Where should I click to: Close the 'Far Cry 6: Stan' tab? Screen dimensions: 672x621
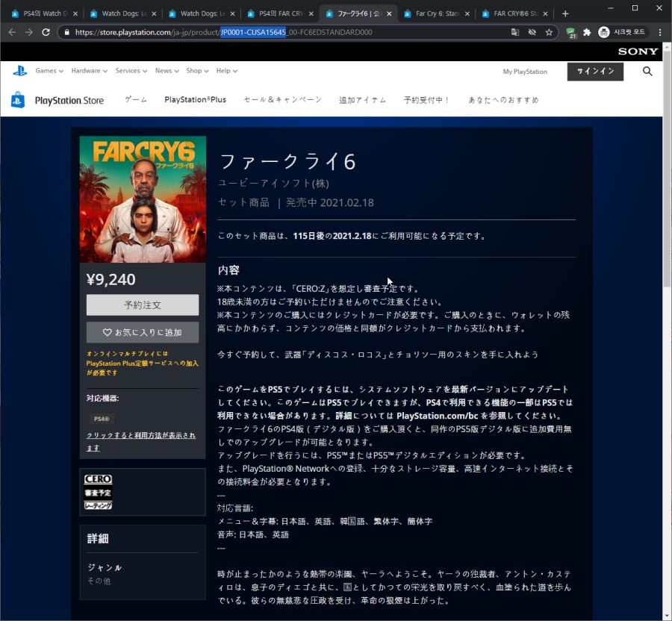467,13
